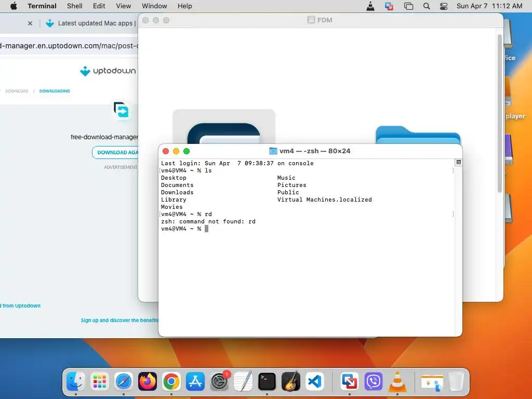
Task: Click the Uptodown logo
Action: pos(108,71)
